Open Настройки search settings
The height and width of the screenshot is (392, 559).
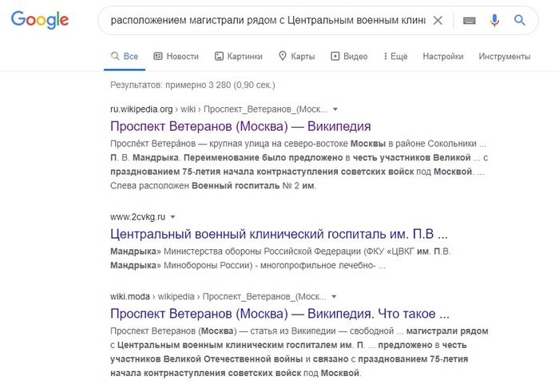point(442,57)
